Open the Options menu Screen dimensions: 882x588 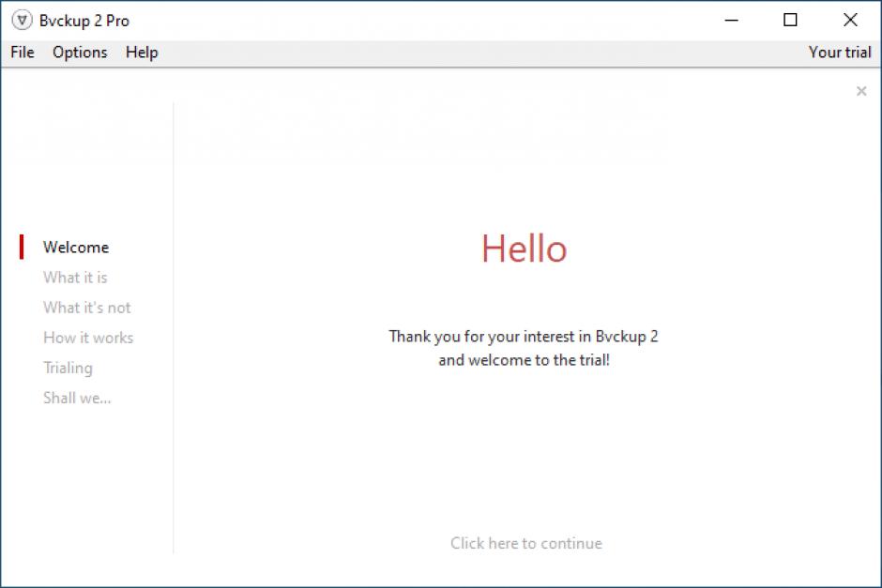80,53
